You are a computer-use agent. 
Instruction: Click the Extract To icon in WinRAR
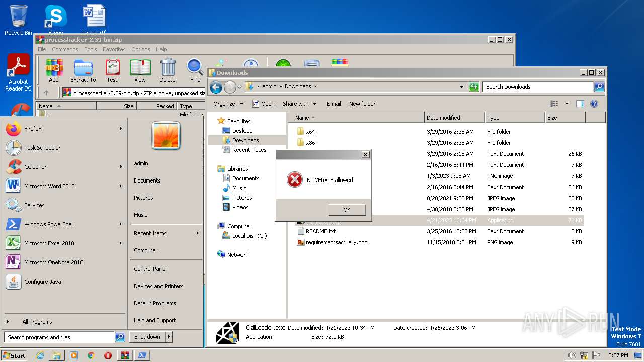[83, 70]
